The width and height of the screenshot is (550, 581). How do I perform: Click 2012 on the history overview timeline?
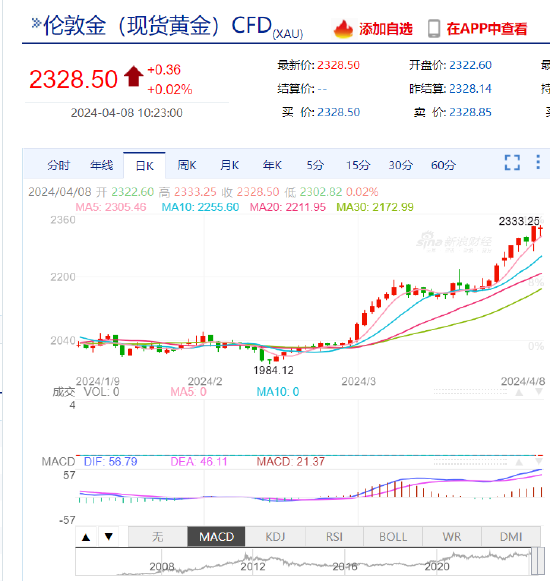[253, 567]
